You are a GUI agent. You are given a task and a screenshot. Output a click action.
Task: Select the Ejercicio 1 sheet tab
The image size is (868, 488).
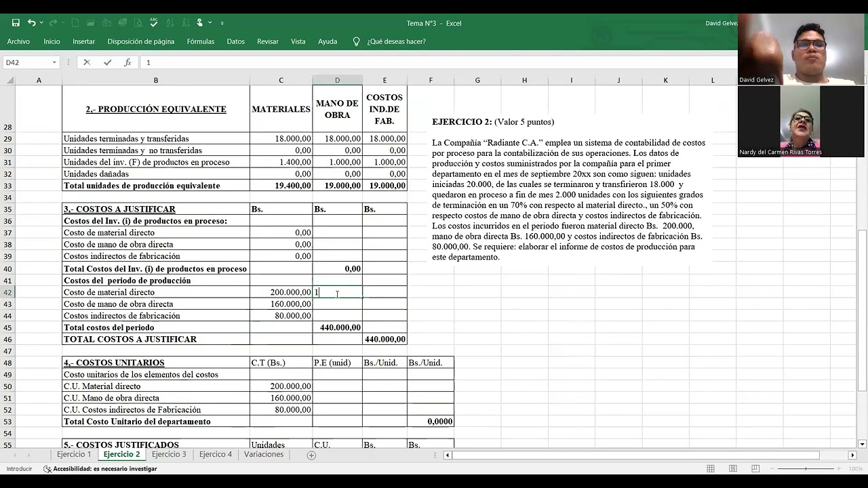[74, 454]
